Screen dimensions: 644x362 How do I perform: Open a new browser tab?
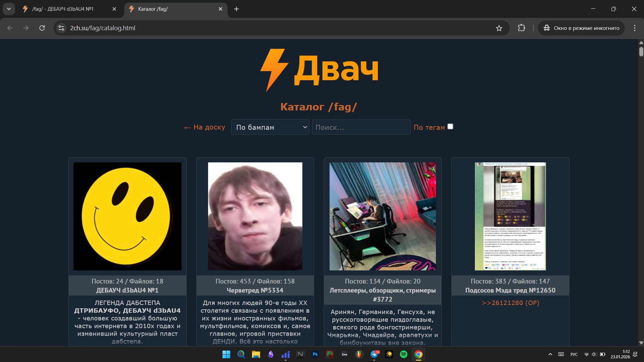(236, 9)
